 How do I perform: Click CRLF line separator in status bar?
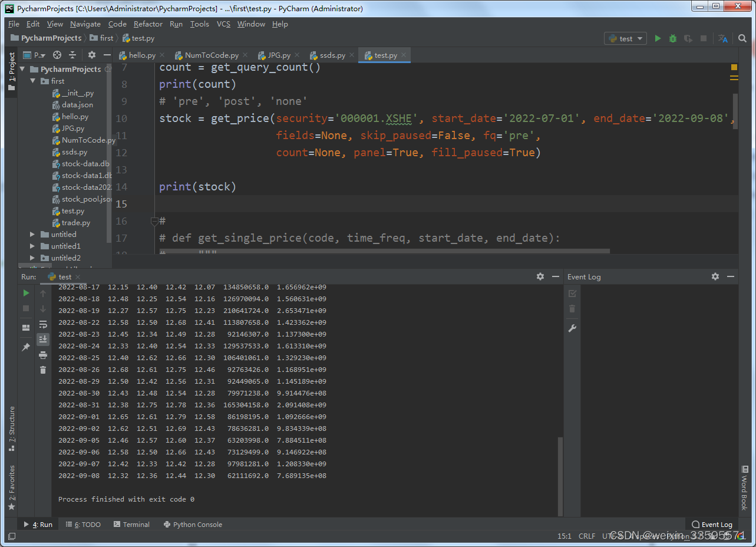pos(587,536)
